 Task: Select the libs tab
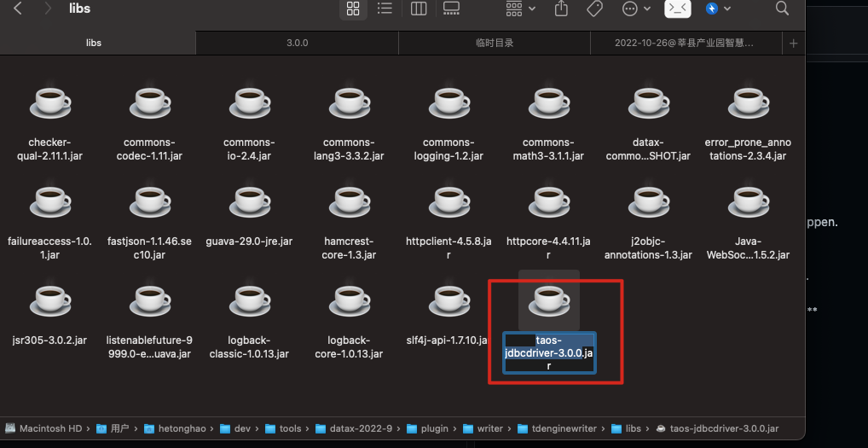(x=94, y=43)
